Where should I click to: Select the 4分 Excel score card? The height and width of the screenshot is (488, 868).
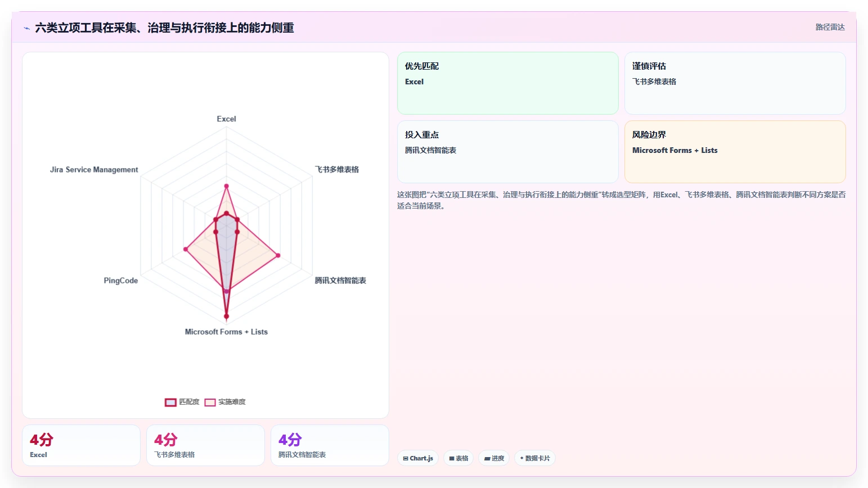point(81,445)
